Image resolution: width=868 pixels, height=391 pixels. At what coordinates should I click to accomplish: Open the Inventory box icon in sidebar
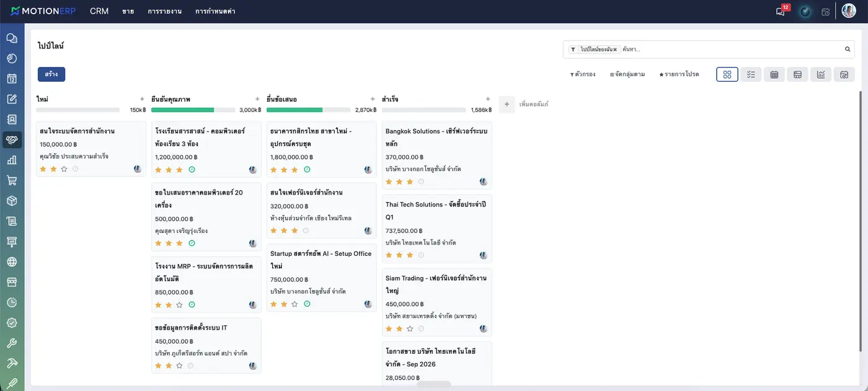pyautogui.click(x=12, y=201)
